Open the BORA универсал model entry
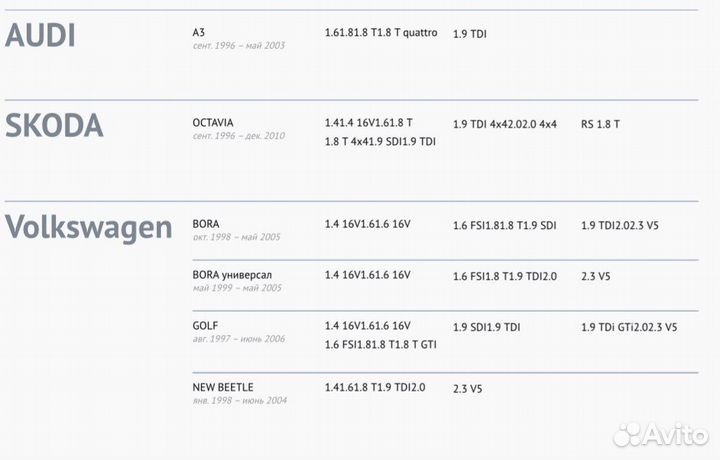Viewport: 720px width, 460px height. tap(231, 274)
